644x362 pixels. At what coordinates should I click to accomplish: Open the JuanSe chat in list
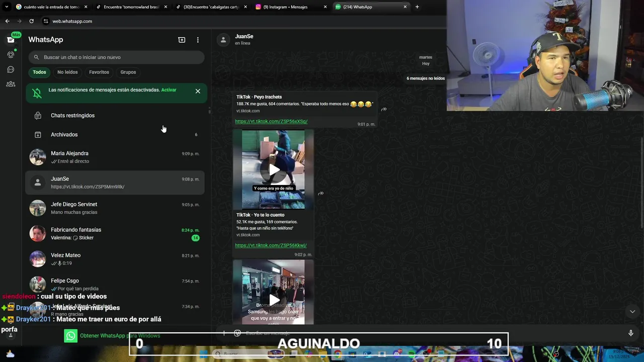115,183
